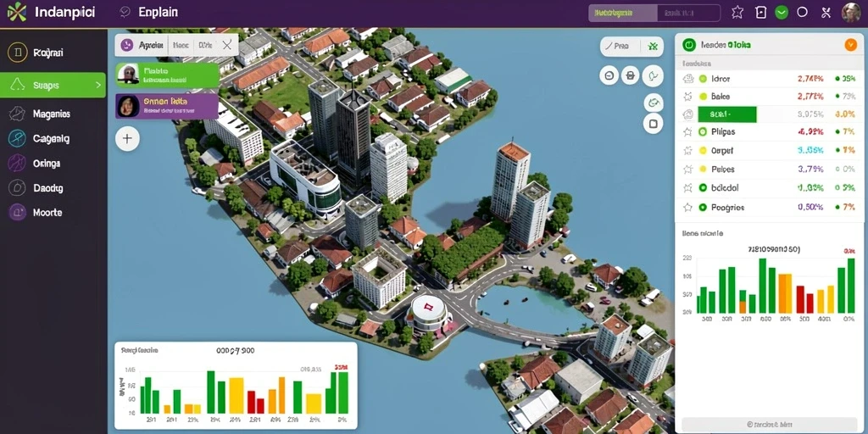Click the green percentage in the bdedol row

click(x=810, y=188)
